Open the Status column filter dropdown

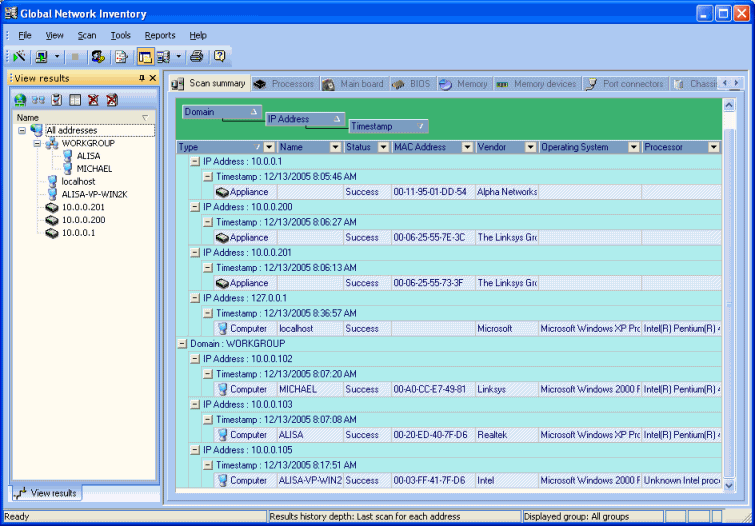(x=384, y=147)
